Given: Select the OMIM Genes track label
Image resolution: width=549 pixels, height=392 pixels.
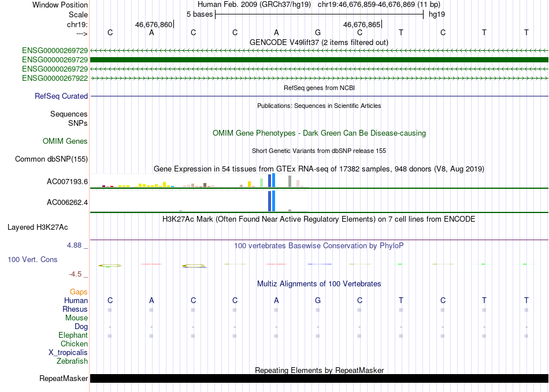Looking at the screenshot, I should click(x=65, y=141).
